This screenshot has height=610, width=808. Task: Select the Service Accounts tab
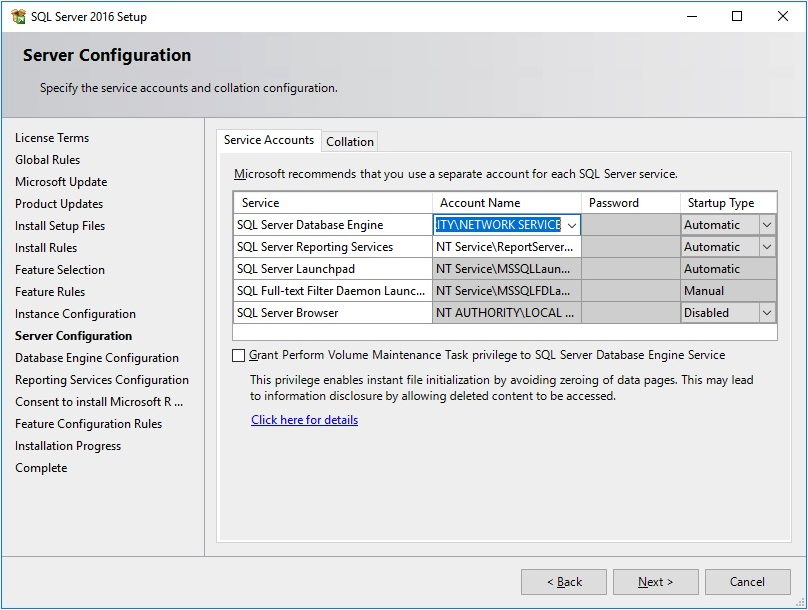269,140
